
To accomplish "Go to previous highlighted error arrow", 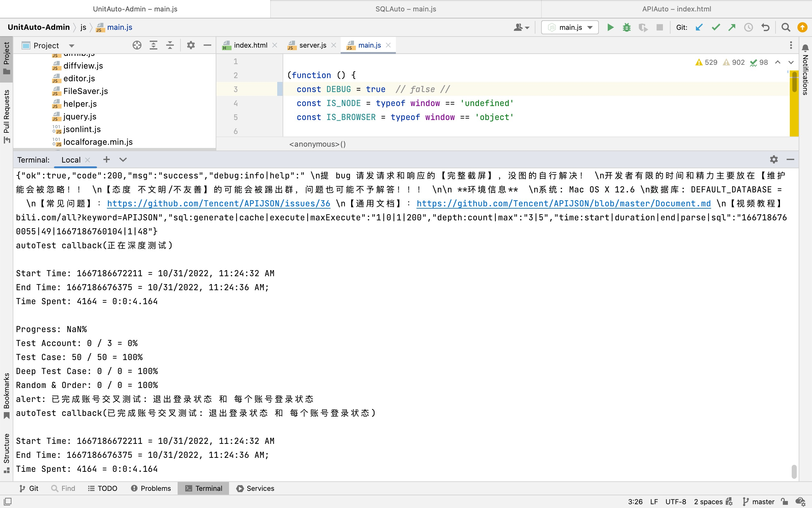I will pyautogui.click(x=777, y=62).
